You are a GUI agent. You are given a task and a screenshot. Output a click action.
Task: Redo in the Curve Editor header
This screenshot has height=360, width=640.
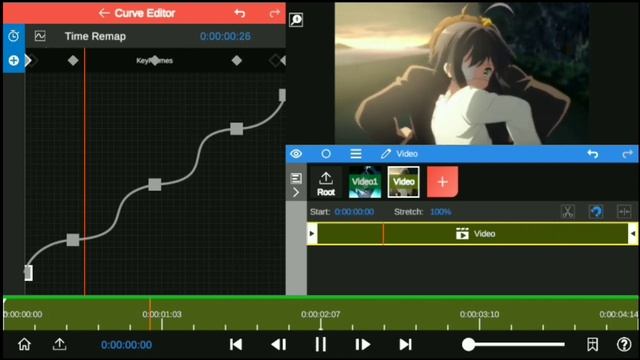tap(275, 13)
